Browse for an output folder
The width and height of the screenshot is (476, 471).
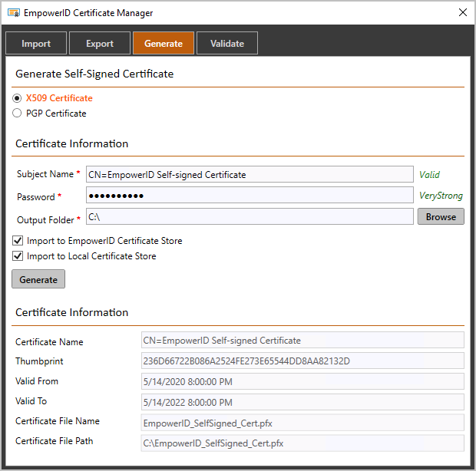441,216
